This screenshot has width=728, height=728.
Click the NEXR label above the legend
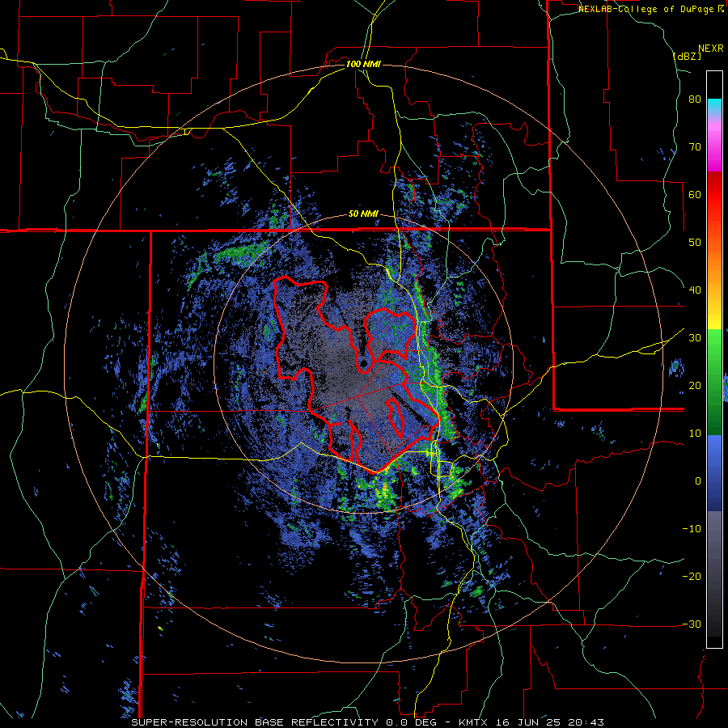point(711,49)
